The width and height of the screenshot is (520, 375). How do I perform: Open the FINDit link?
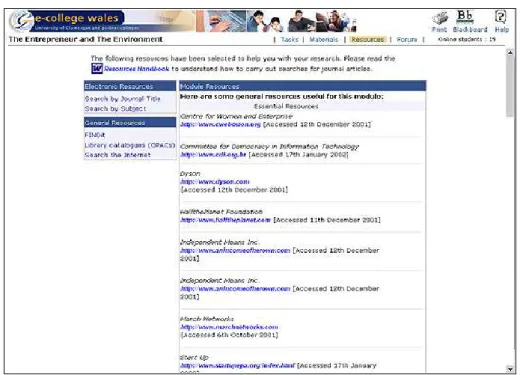click(x=95, y=135)
